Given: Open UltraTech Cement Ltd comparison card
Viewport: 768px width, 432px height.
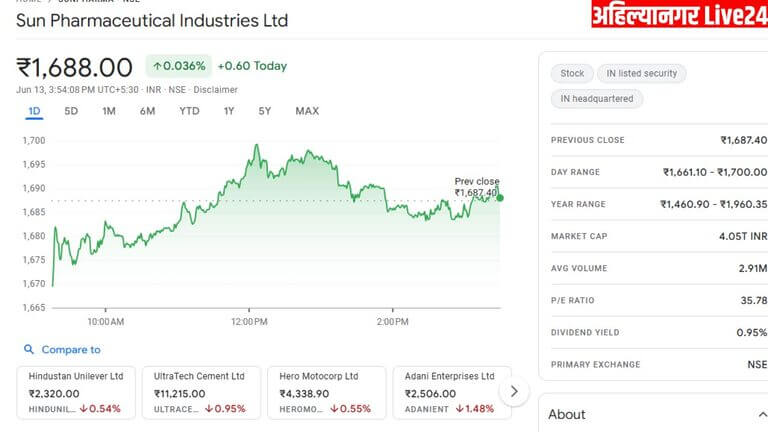Looking at the screenshot, I should pos(201,393).
